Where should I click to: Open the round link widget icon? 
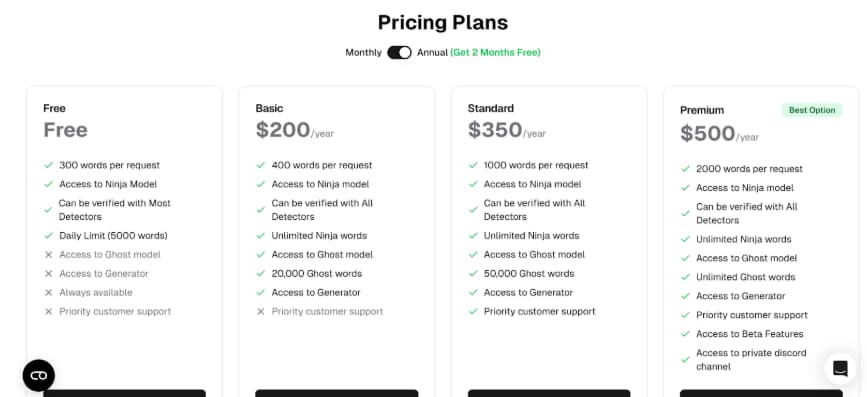coord(39,376)
